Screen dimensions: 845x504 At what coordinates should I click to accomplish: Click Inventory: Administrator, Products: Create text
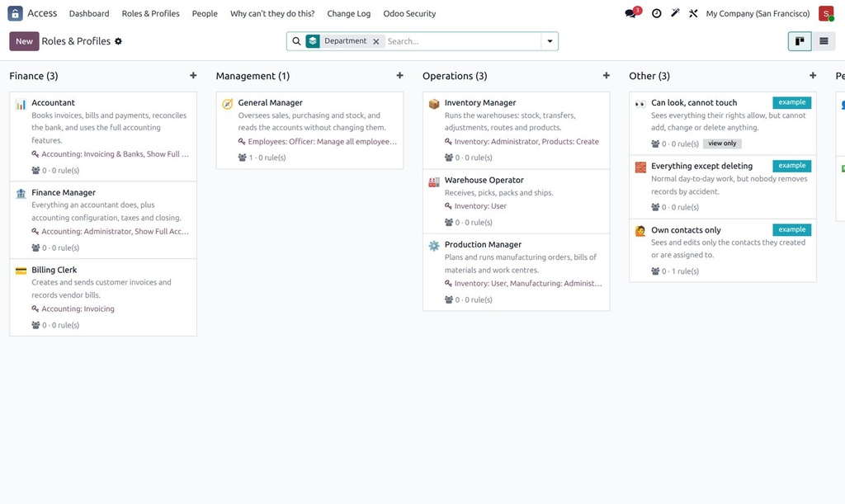pyautogui.click(x=526, y=142)
